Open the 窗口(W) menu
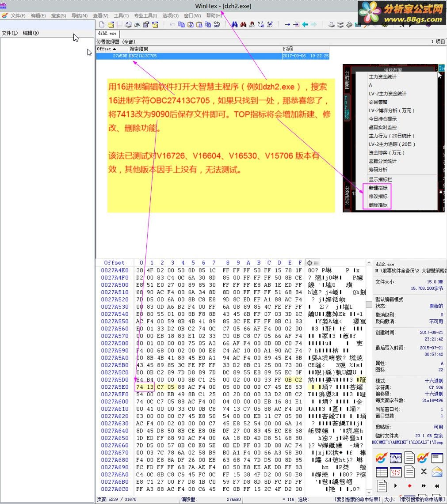This screenshot has width=447, height=504. coord(192,15)
